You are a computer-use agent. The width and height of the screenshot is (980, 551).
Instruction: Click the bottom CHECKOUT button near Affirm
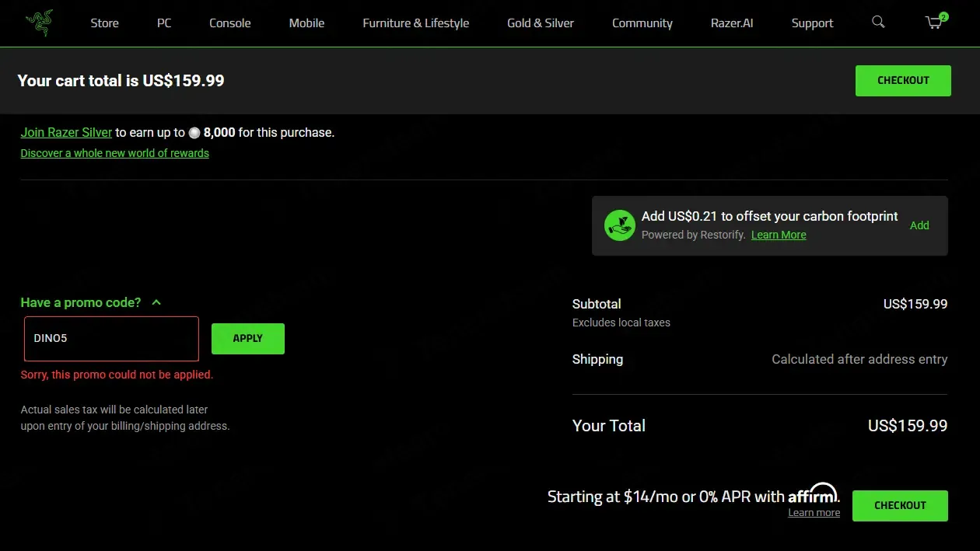click(900, 505)
